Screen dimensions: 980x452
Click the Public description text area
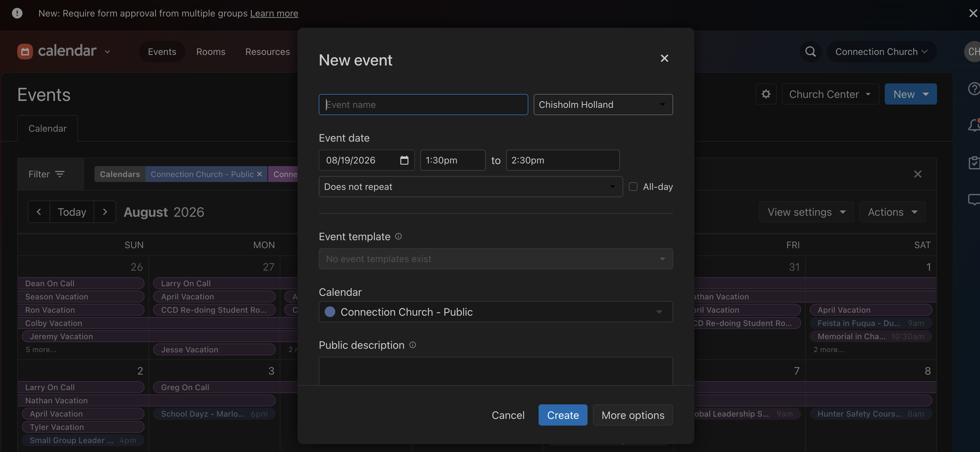coord(495,371)
